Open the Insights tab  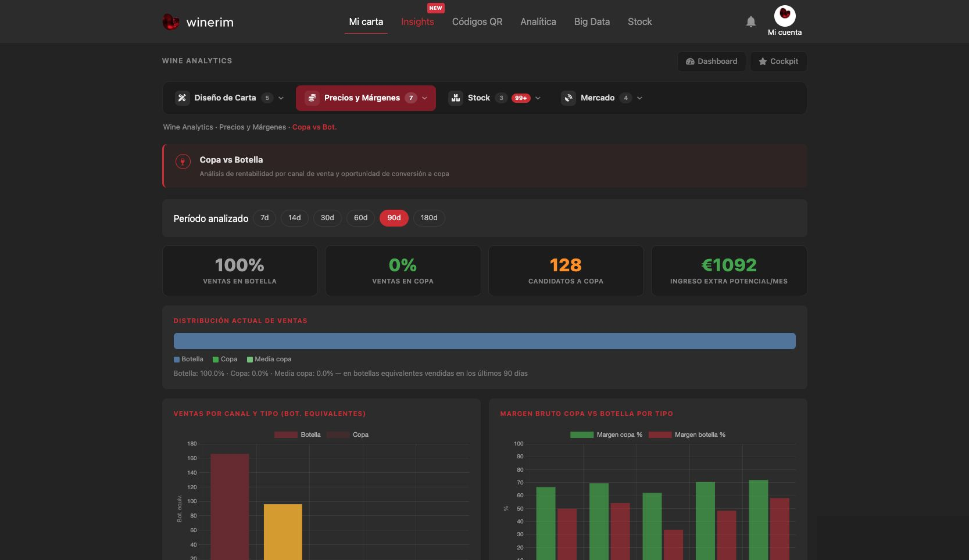tap(417, 21)
